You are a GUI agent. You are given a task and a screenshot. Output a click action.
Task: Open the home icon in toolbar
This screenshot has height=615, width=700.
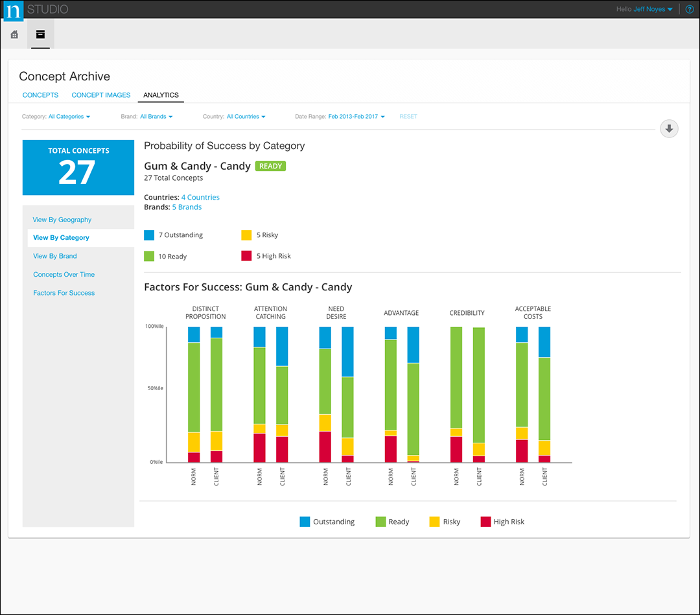pyautogui.click(x=14, y=34)
